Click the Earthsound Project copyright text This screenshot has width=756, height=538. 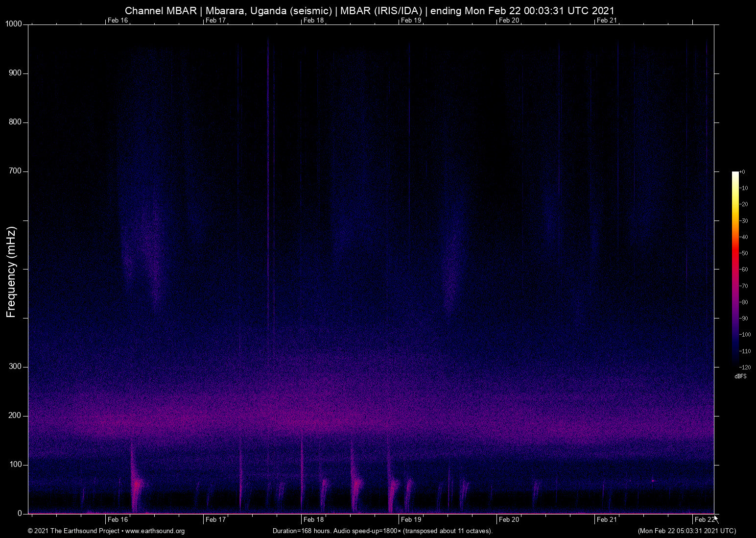point(73,531)
